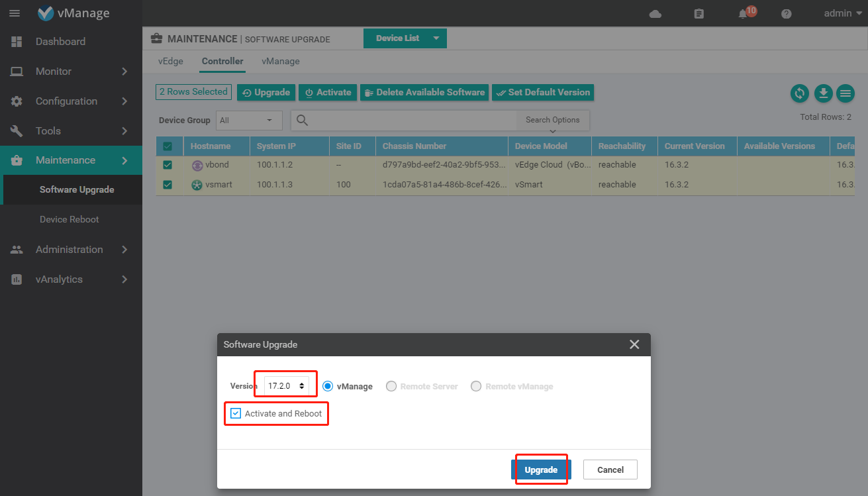The width and height of the screenshot is (868, 496).
Task: Select the vManage radio button
Action: [328, 386]
